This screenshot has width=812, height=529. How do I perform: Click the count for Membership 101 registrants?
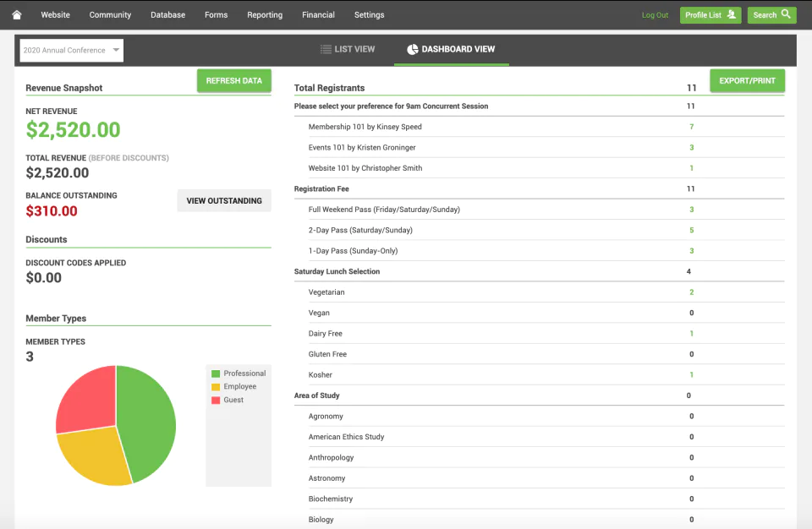(x=691, y=127)
